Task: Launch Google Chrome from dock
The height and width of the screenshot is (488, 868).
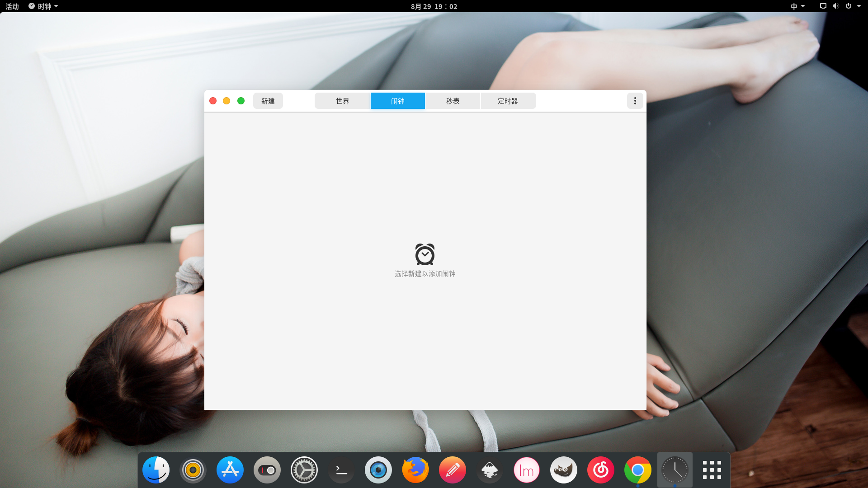Action: pyautogui.click(x=638, y=470)
